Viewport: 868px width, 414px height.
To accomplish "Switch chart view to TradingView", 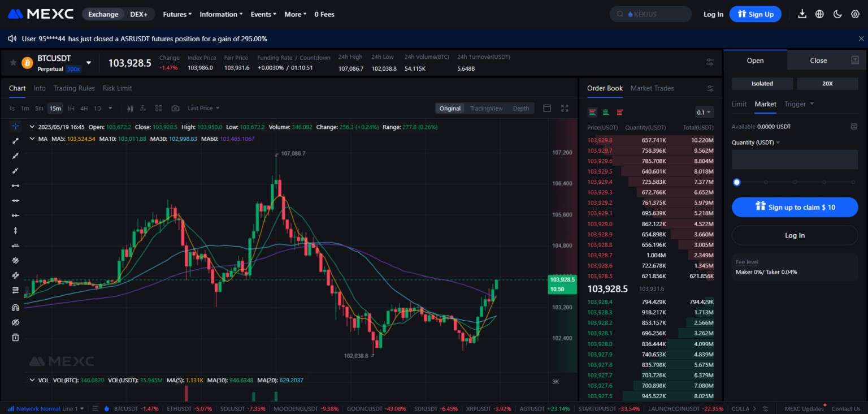I will pos(486,109).
